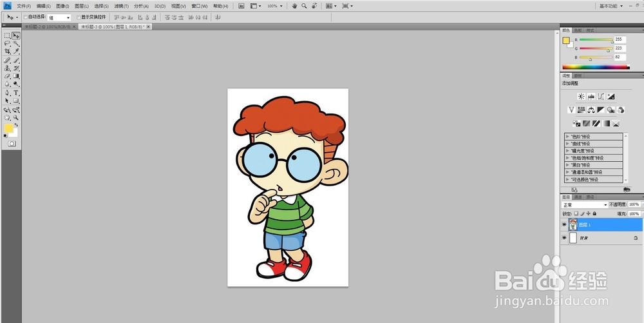This screenshot has width=644, height=323.
Task: Open the 滤镜(T) menu
Action: 121,6
